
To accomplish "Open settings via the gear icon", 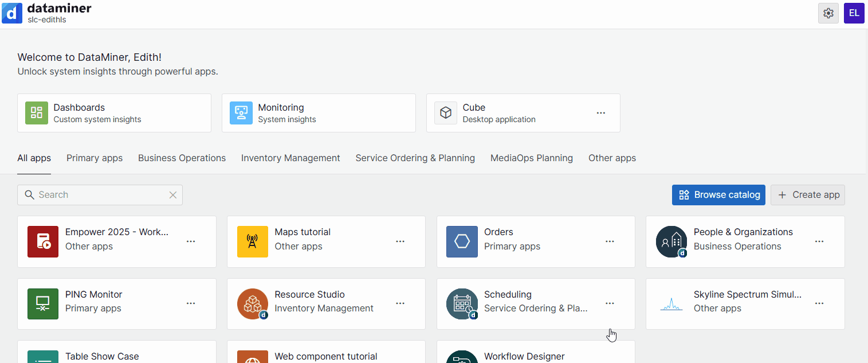I will click(828, 13).
